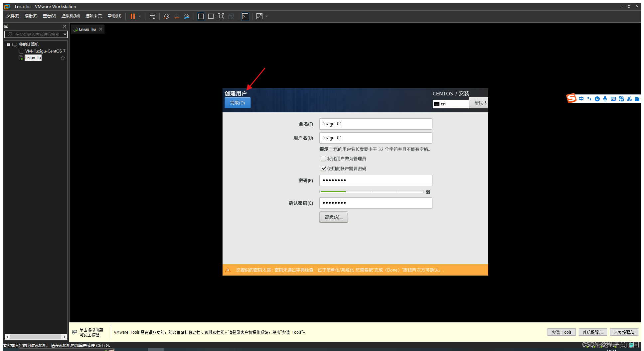Toggle Chinese/English mode 中 icon
Image resolution: width=644 pixels, height=351 pixels.
[x=581, y=99]
